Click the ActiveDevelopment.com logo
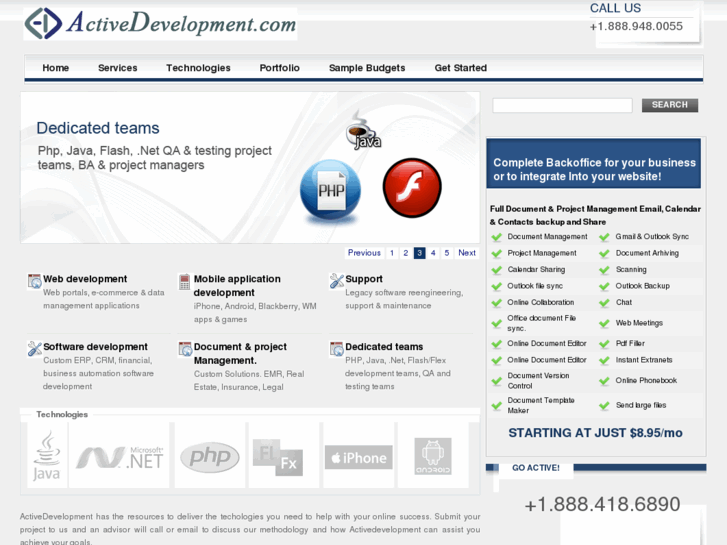Viewport: 727px width, 545px height. pos(160,23)
